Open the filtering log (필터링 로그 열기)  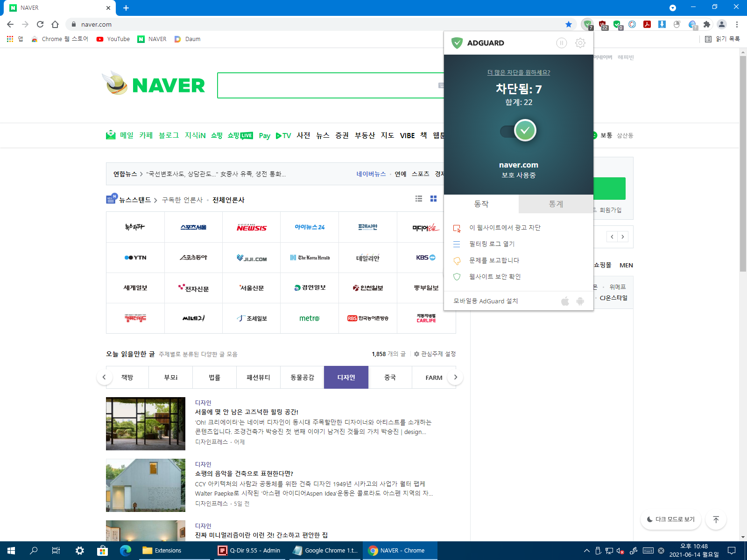tap(492, 244)
